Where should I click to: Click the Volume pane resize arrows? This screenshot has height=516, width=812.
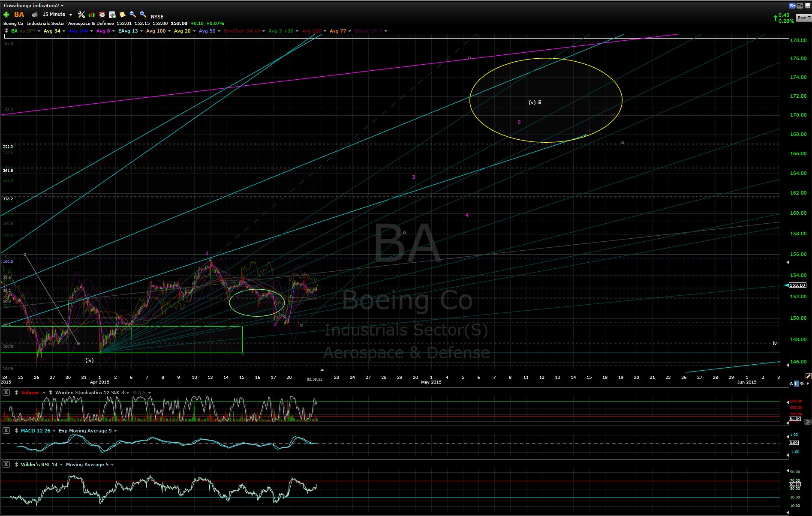[17, 393]
